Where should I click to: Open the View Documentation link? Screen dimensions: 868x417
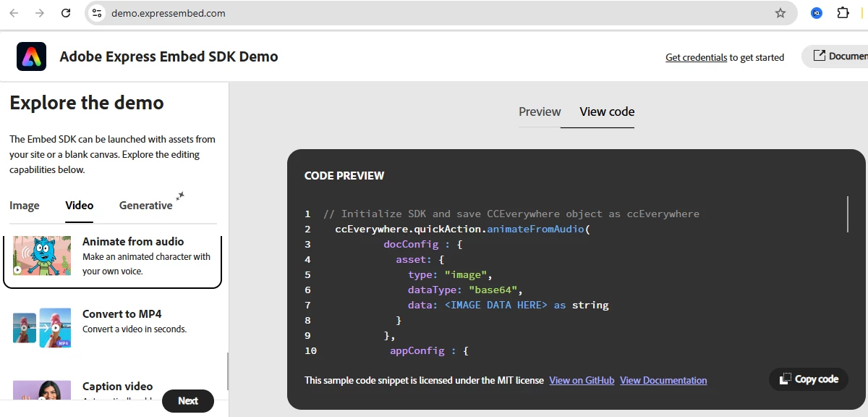663,380
